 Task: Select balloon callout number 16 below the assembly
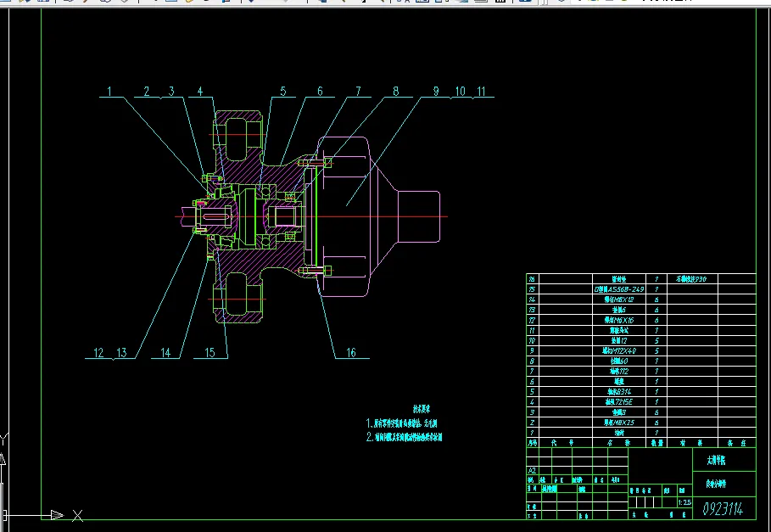[x=350, y=352]
